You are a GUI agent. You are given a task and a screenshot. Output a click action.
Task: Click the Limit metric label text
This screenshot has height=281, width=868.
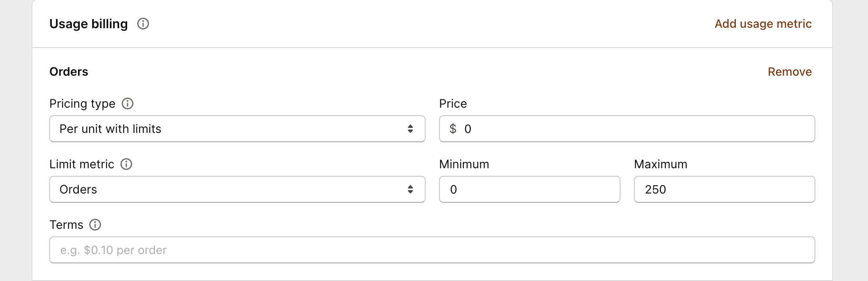pos(82,164)
